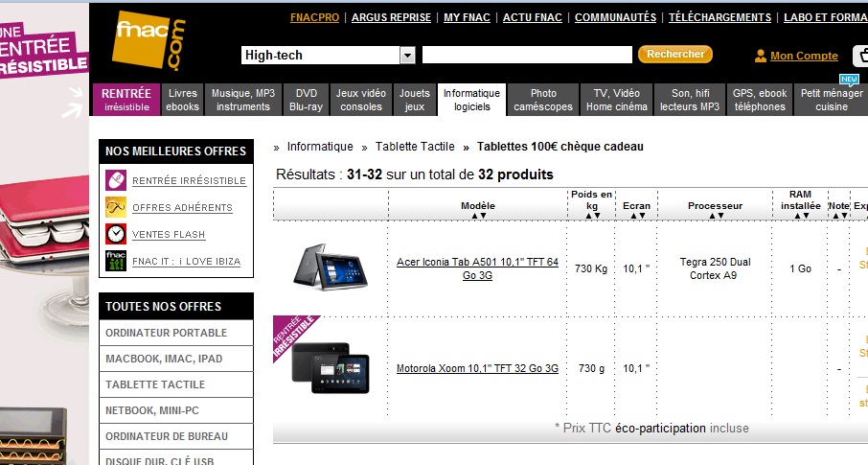This screenshot has width=868, height=465.
Task: Select the Informatique logiciels tab
Action: (x=471, y=100)
